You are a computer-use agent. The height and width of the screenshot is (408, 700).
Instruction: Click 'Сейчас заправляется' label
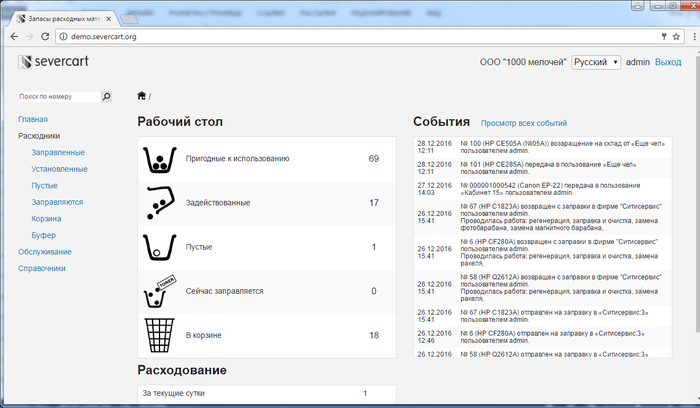(225, 291)
